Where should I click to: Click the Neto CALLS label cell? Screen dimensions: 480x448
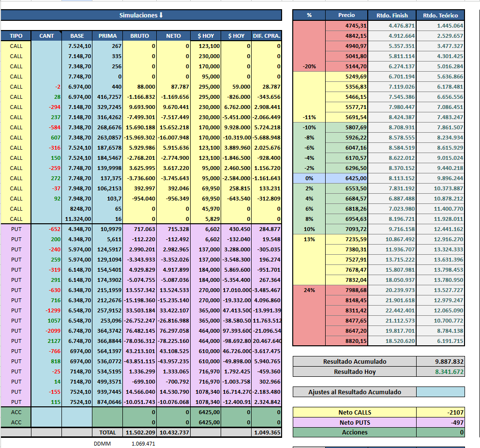pos(355,413)
